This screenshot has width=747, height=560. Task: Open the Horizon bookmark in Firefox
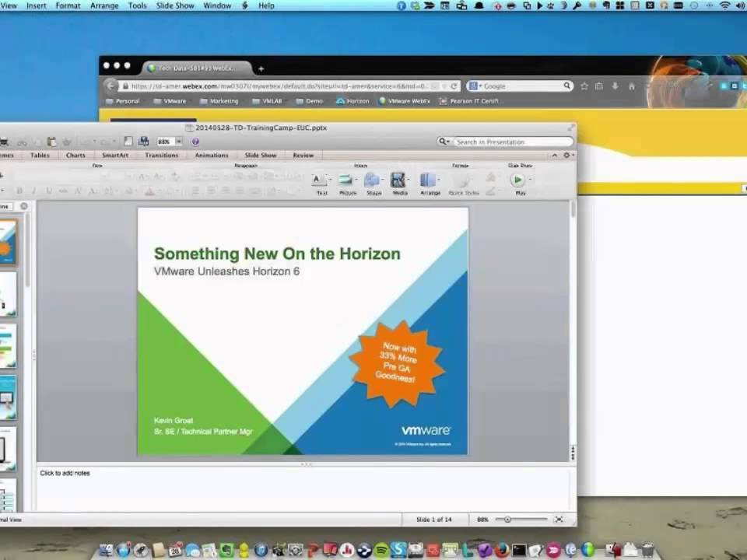tap(352, 101)
